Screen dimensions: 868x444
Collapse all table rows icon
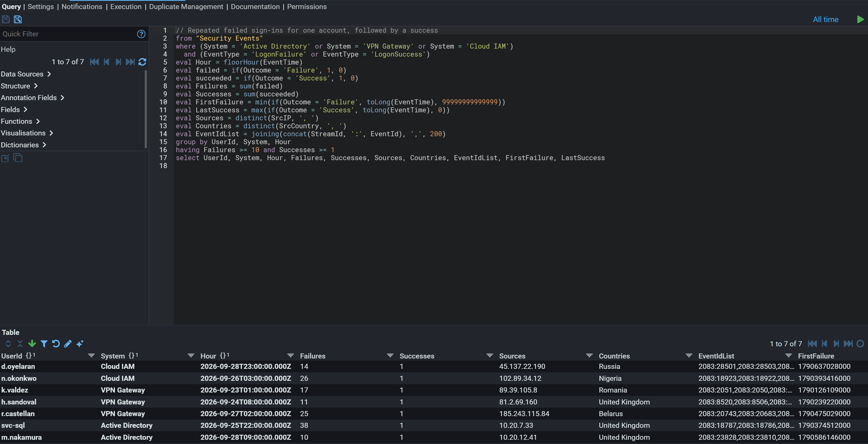(x=20, y=344)
